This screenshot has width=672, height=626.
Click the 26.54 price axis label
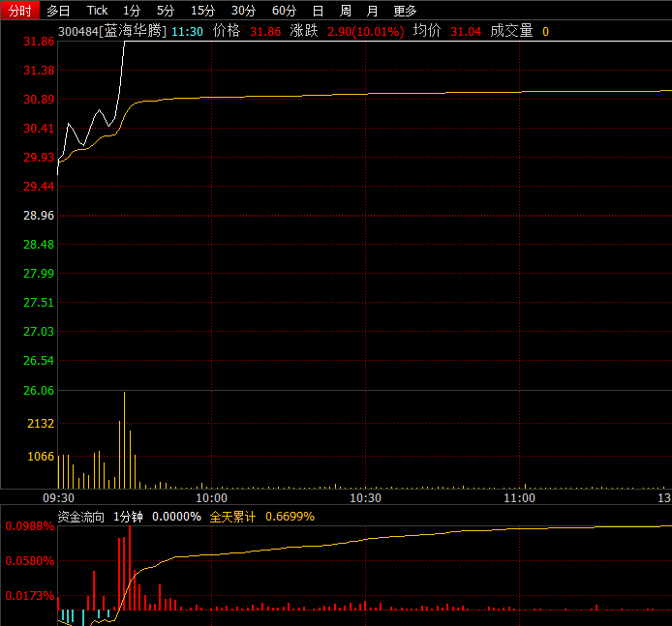(39, 361)
